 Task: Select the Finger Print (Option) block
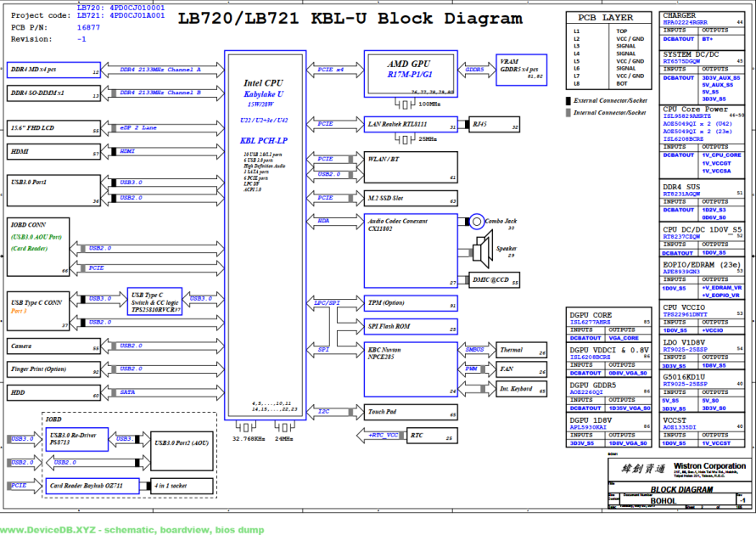coord(53,369)
